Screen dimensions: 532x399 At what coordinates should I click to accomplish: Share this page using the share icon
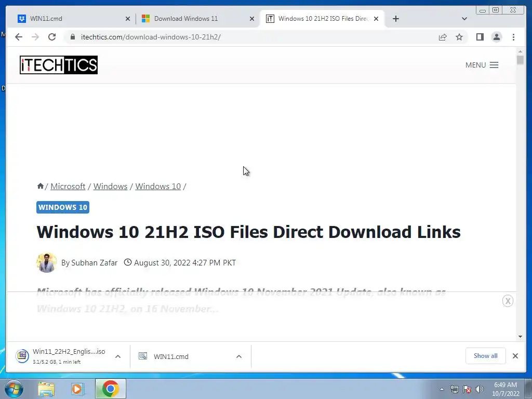443,37
